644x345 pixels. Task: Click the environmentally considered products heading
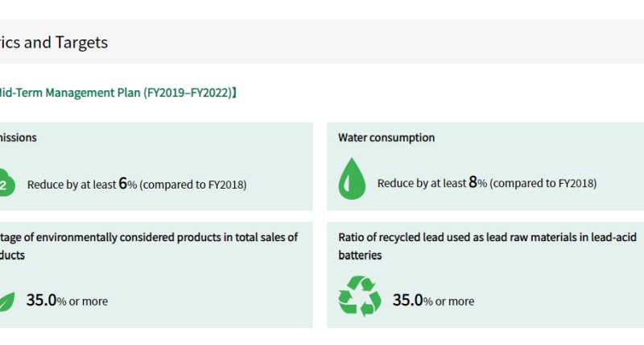(x=149, y=246)
